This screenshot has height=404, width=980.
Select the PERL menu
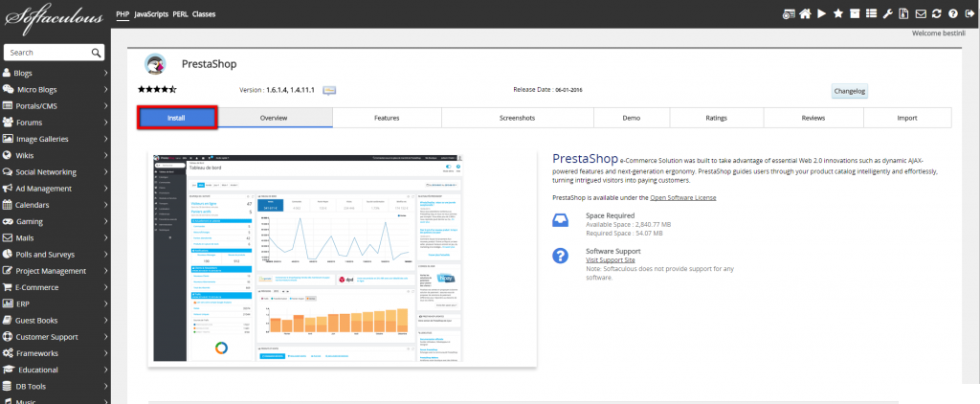pos(181,13)
